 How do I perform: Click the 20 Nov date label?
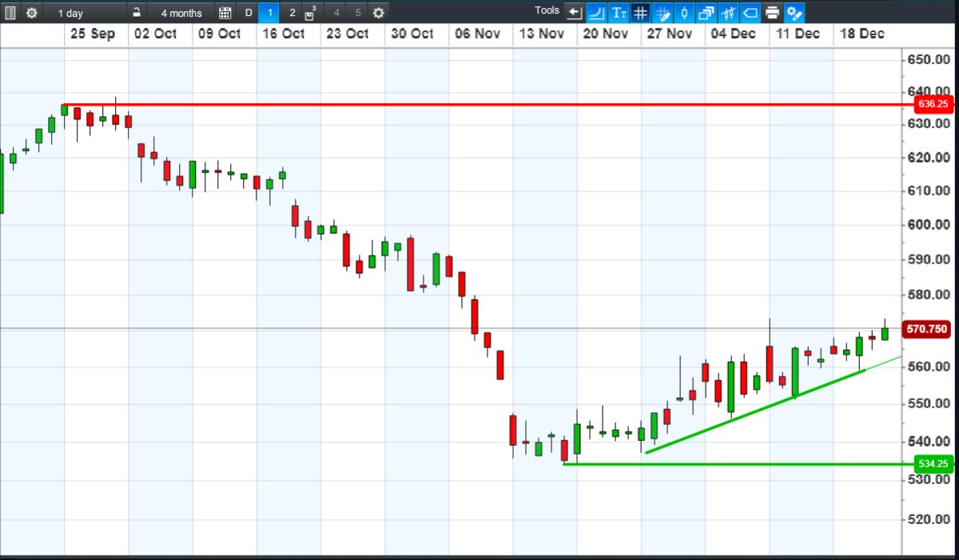click(x=606, y=34)
